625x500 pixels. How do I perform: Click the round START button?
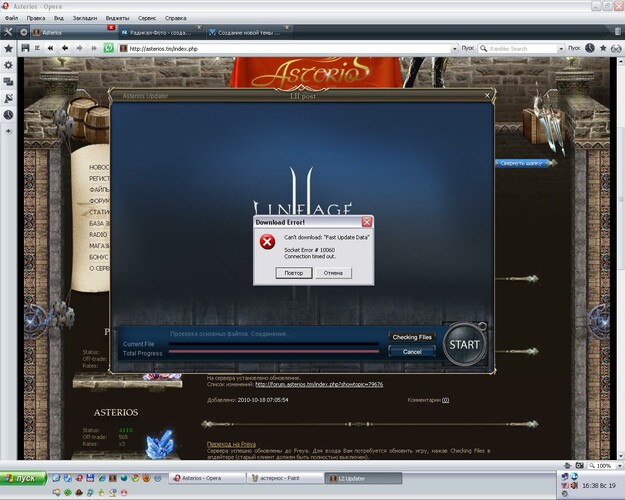click(464, 345)
